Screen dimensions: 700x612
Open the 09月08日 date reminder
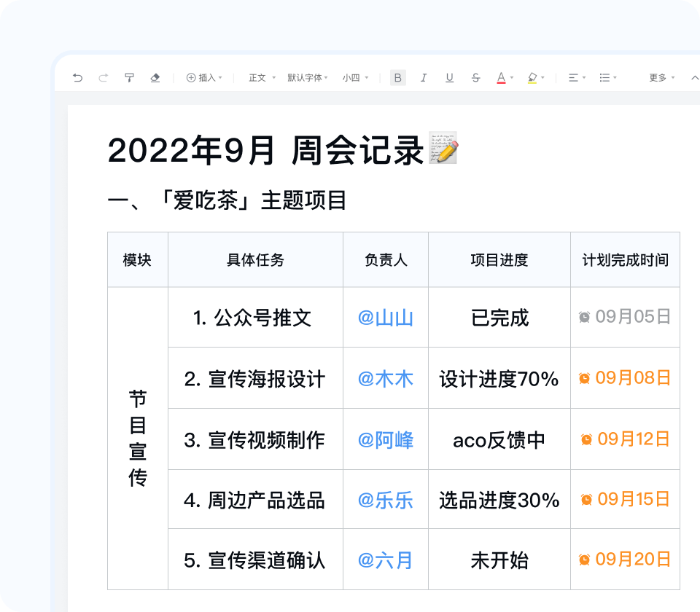pos(633,378)
